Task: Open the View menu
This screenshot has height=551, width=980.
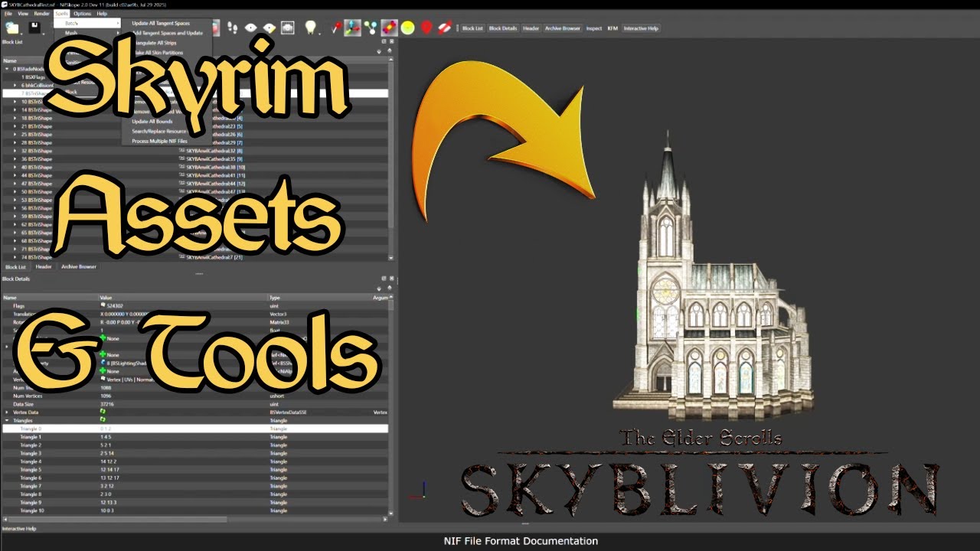Action: (23, 13)
